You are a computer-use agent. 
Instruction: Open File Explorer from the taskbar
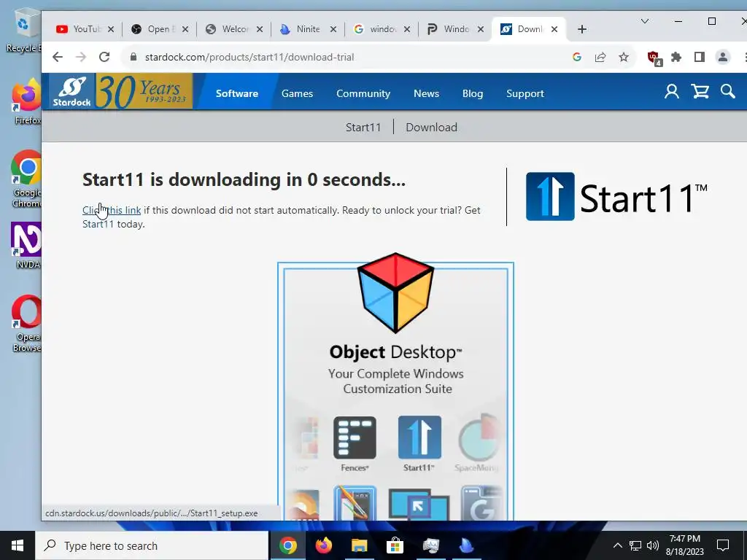pyautogui.click(x=359, y=545)
